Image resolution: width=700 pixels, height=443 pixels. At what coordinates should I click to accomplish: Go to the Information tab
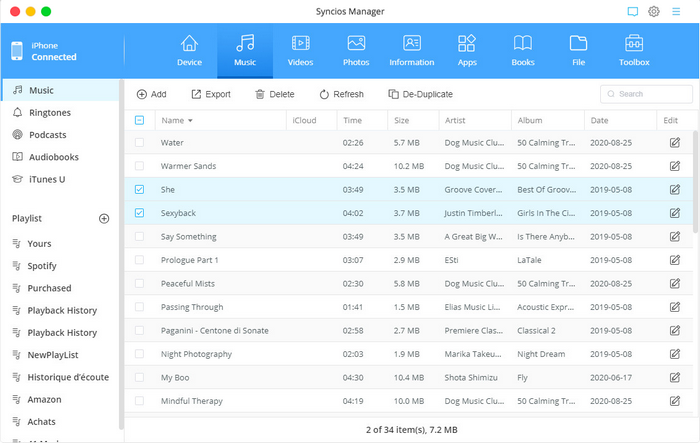point(412,51)
